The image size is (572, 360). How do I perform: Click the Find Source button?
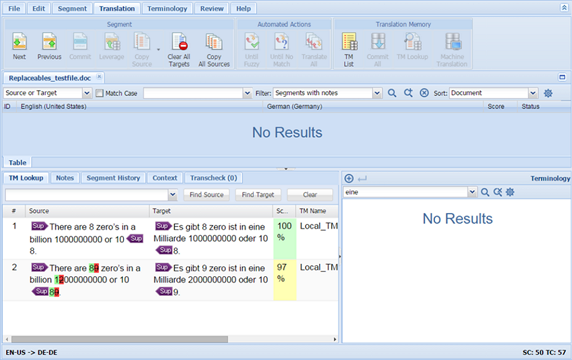[206, 195]
